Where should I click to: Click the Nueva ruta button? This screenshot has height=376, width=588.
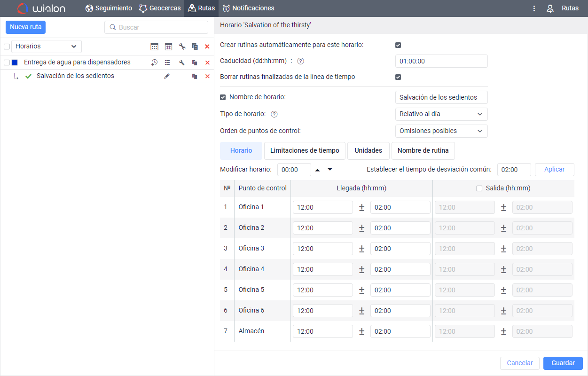pos(26,27)
